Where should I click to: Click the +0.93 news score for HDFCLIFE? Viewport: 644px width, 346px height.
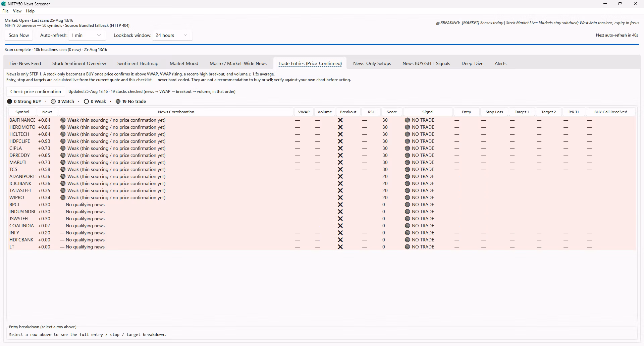point(44,141)
